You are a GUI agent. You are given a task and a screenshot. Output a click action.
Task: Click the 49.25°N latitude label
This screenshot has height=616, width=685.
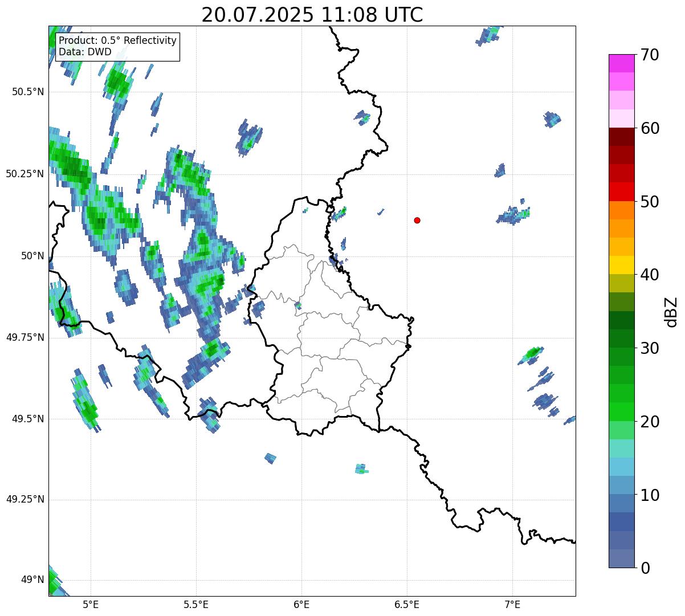tap(25, 499)
